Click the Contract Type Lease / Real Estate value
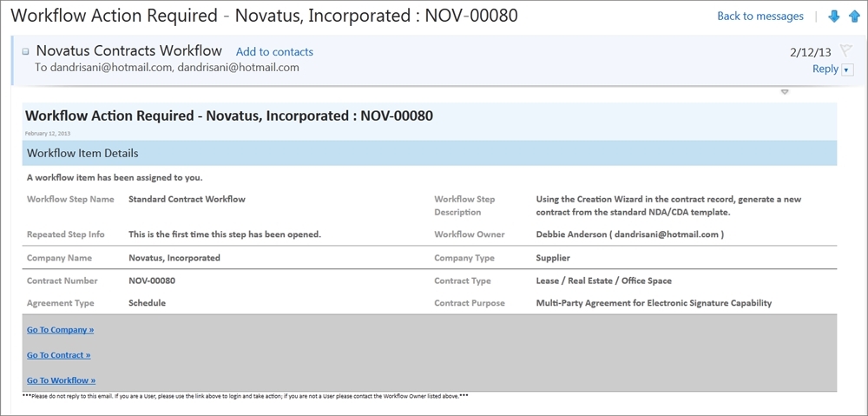 603,281
